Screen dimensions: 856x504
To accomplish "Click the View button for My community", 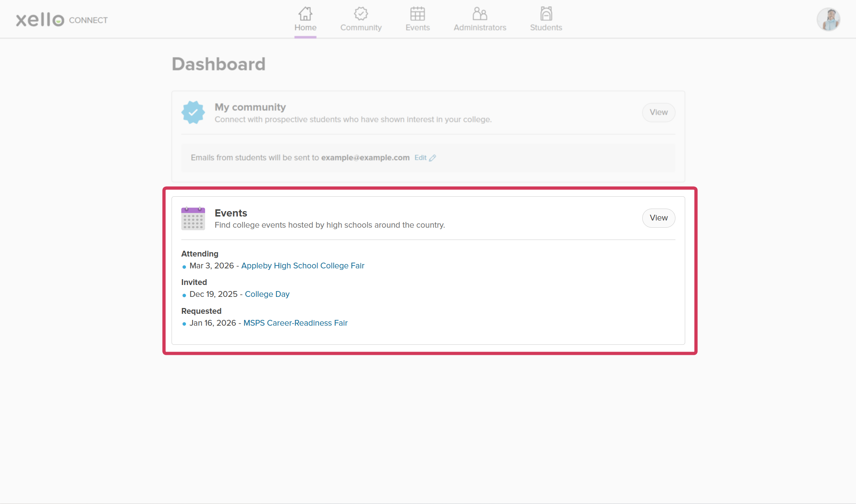I will (x=658, y=112).
